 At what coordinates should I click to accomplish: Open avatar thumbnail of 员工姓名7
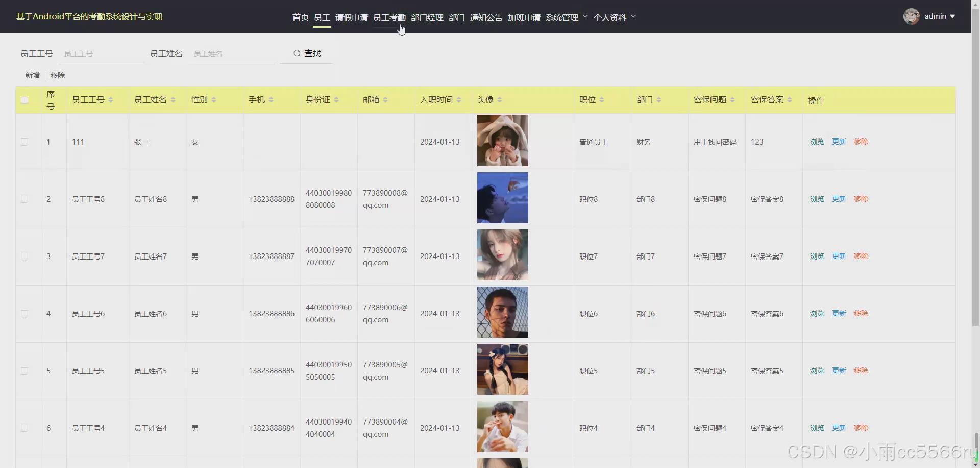pyautogui.click(x=503, y=255)
